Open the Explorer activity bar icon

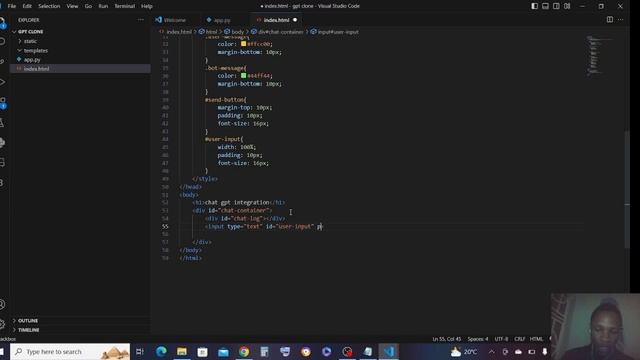2,22
